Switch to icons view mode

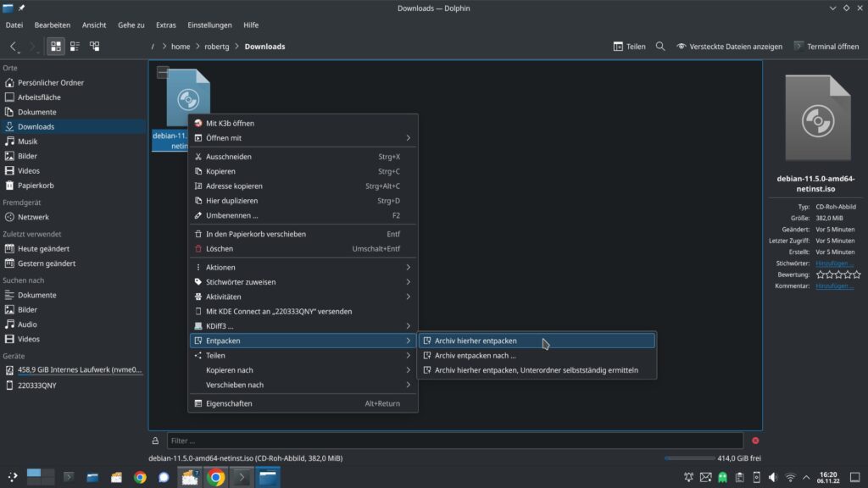[56, 47]
